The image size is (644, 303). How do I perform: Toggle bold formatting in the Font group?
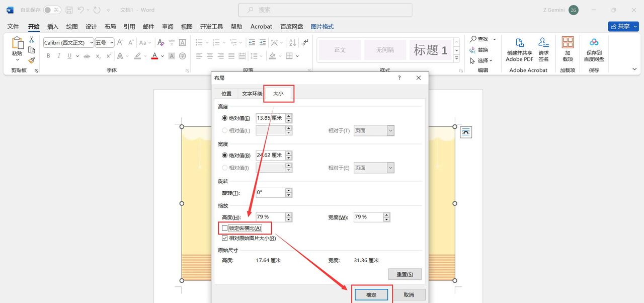tap(48, 55)
